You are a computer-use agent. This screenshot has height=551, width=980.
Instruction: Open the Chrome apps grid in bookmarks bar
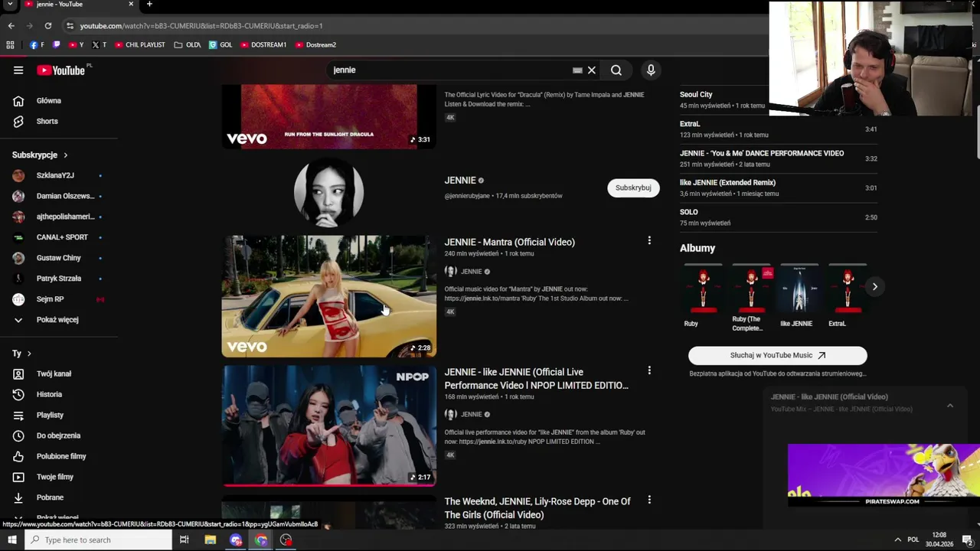pyautogui.click(x=10, y=45)
